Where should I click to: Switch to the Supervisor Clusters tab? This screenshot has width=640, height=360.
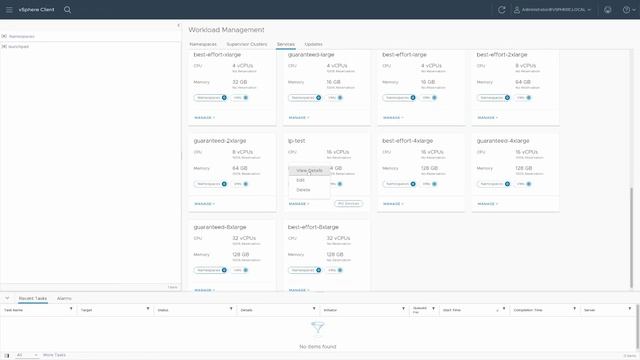(247, 44)
